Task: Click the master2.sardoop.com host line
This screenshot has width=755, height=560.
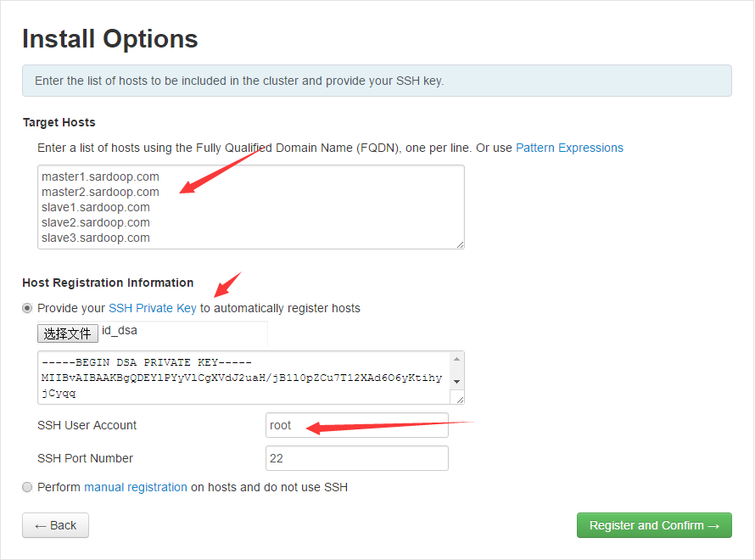Action: (100, 192)
